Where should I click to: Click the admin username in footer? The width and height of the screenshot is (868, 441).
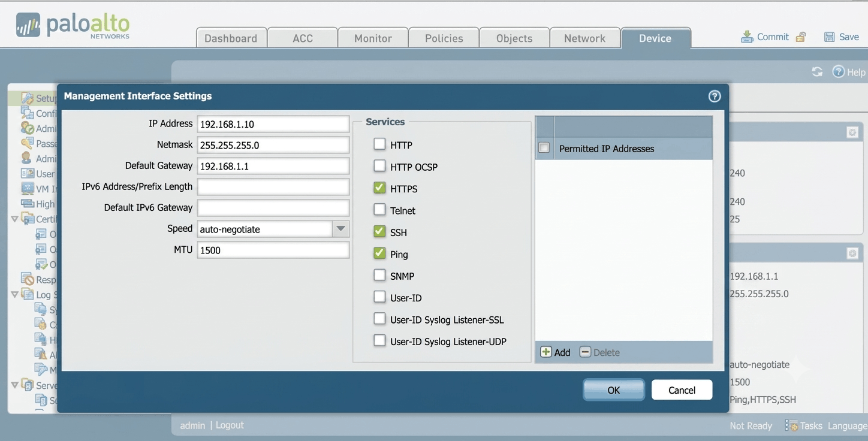pos(192,425)
